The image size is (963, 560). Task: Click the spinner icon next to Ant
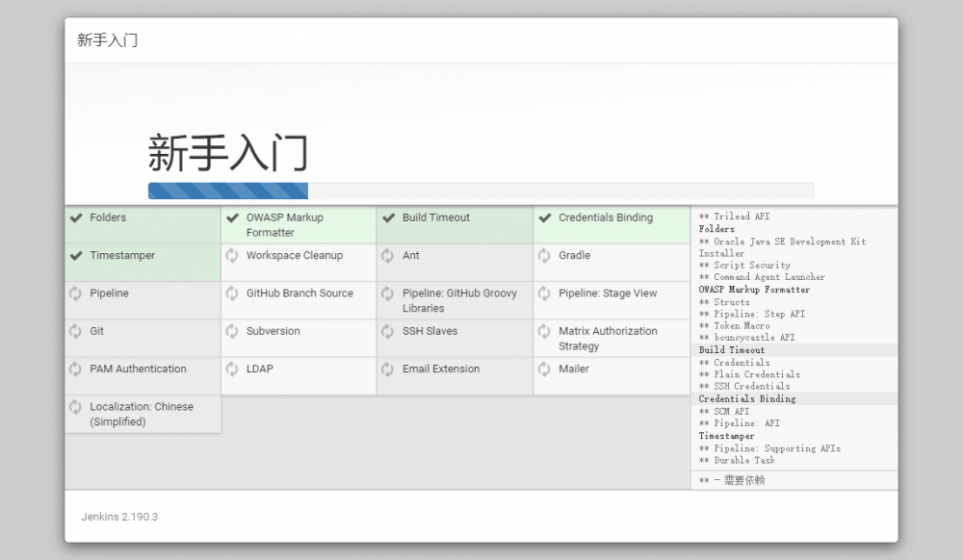(x=387, y=256)
